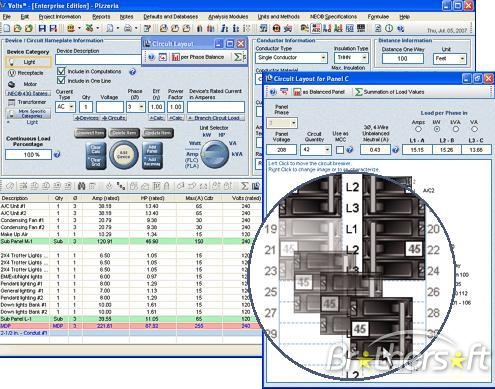The image size is (495, 389).
Task: Click the Clear Calc button
Action: 96,149
